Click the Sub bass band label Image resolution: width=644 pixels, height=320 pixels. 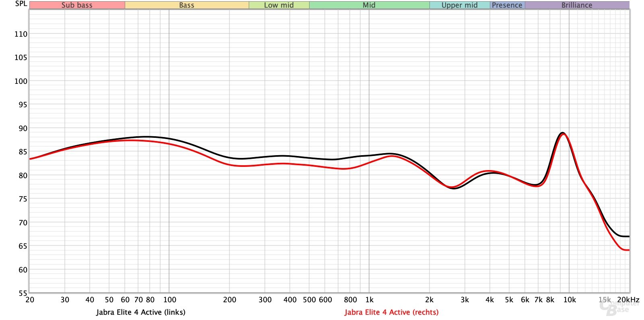point(77,5)
